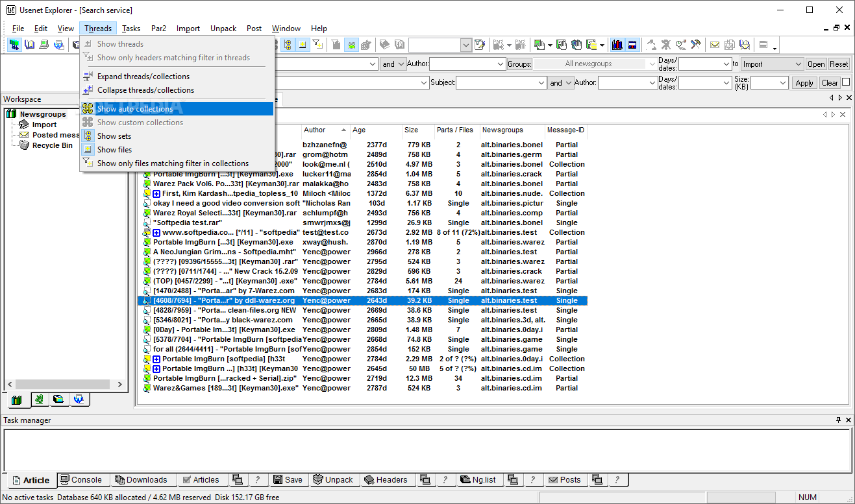Click the newsgroups view toolbar icon

pyautogui.click(x=14, y=45)
